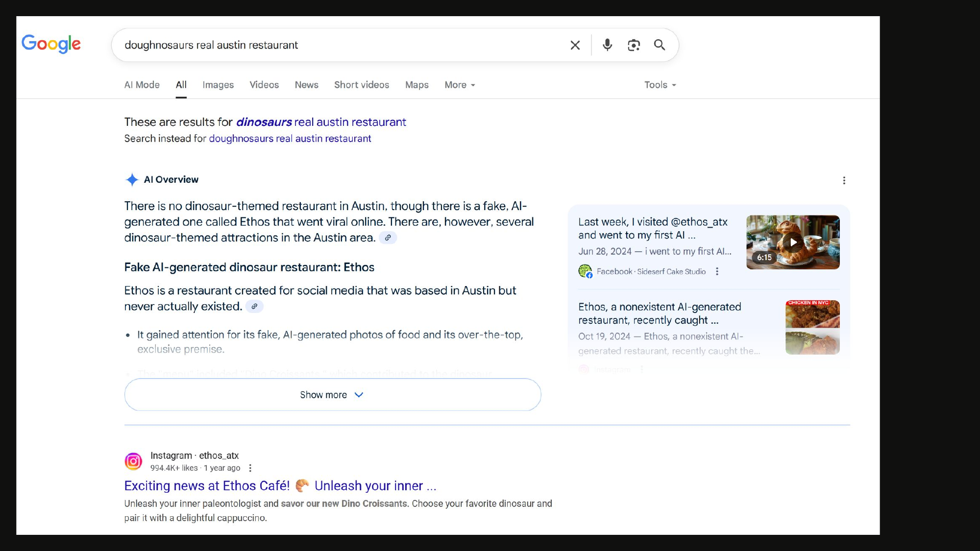
Task: Clear the search box with X icon
Action: (x=575, y=45)
